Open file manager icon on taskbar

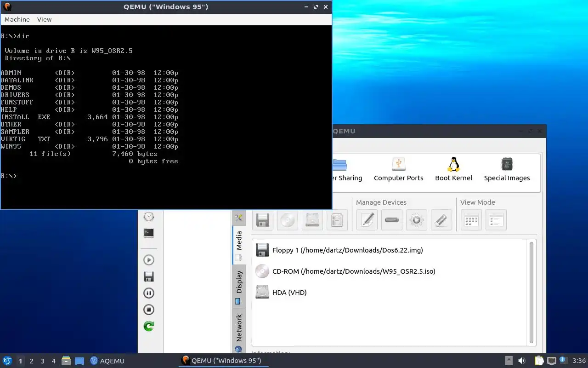click(x=66, y=361)
